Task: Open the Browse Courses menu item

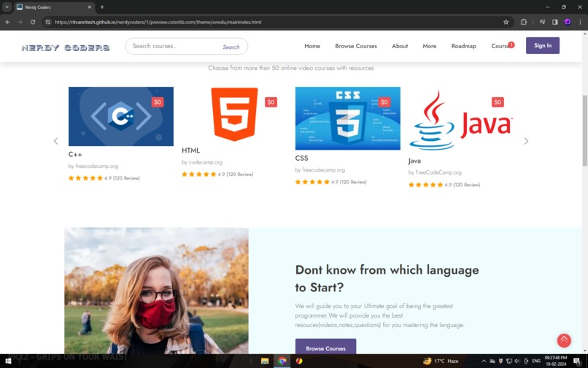Action: coord(356,46)
